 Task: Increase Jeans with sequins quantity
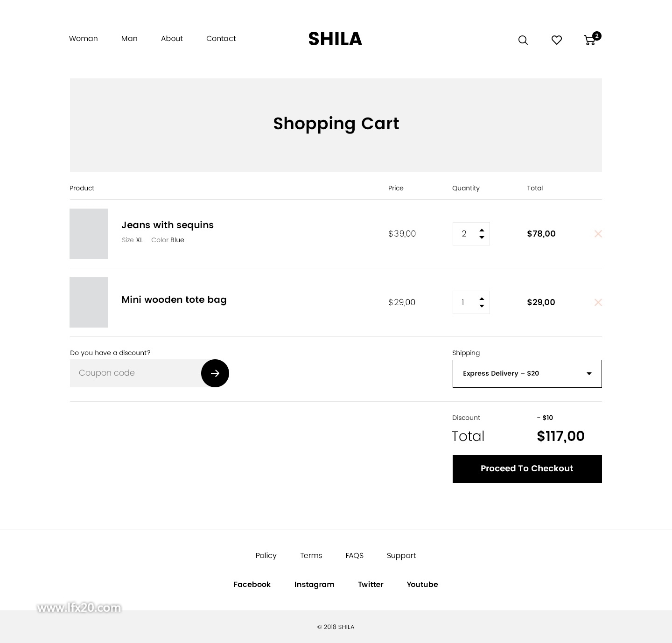coord(482,231)
